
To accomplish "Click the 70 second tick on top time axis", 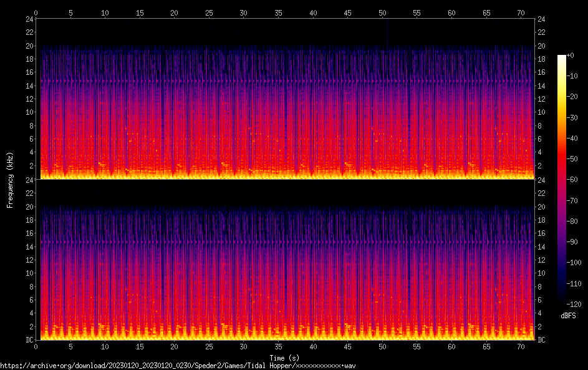I will 521,12.
